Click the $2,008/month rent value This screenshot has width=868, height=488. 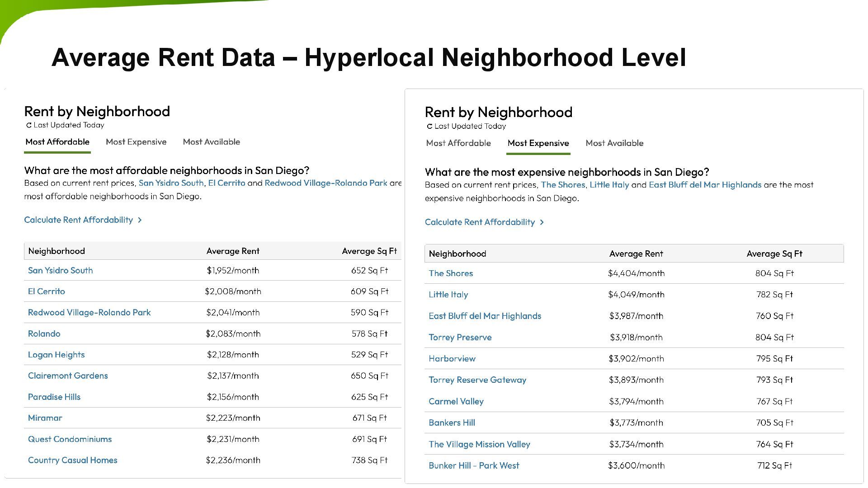[x=233, y=291]
